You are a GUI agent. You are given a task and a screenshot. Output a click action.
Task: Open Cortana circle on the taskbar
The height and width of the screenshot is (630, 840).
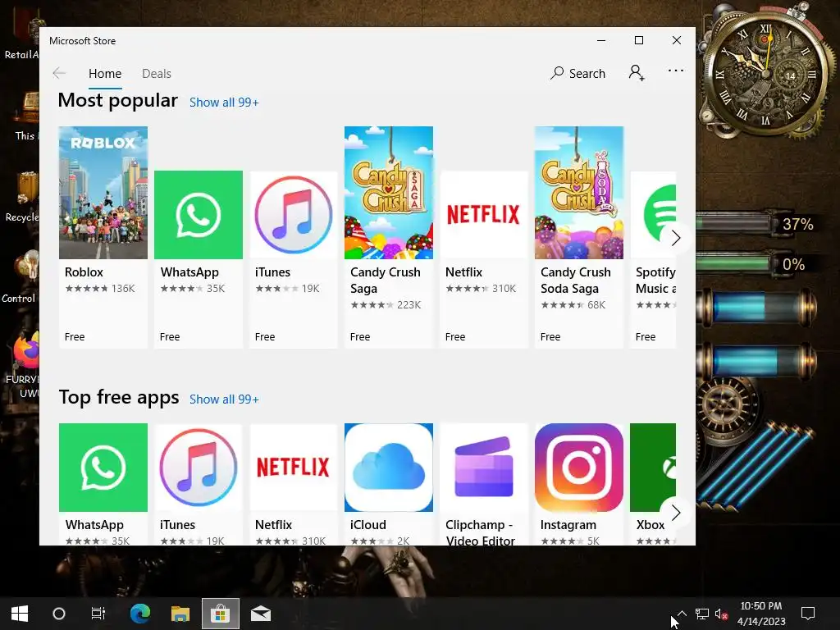pyautogui.click(x=59, y=614)
